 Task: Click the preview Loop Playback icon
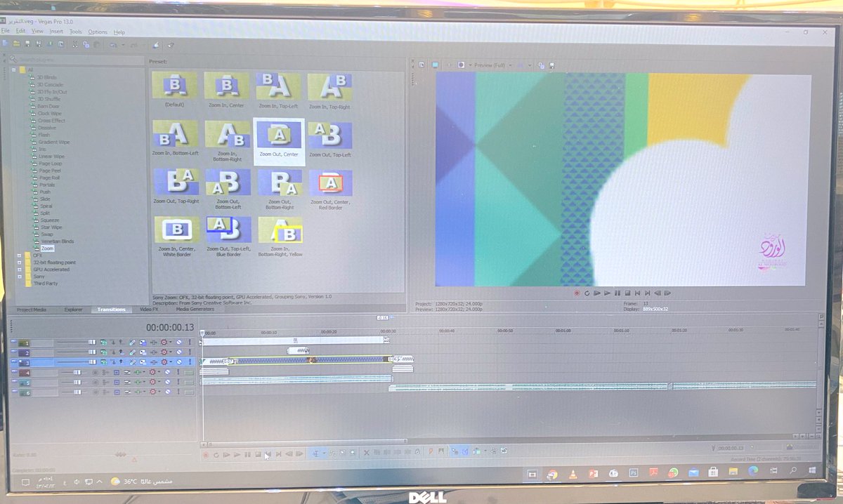click(x=587, y=293)
